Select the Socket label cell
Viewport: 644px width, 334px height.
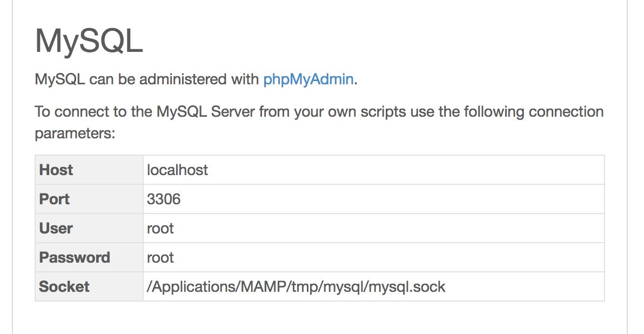[x=64, y=286]
